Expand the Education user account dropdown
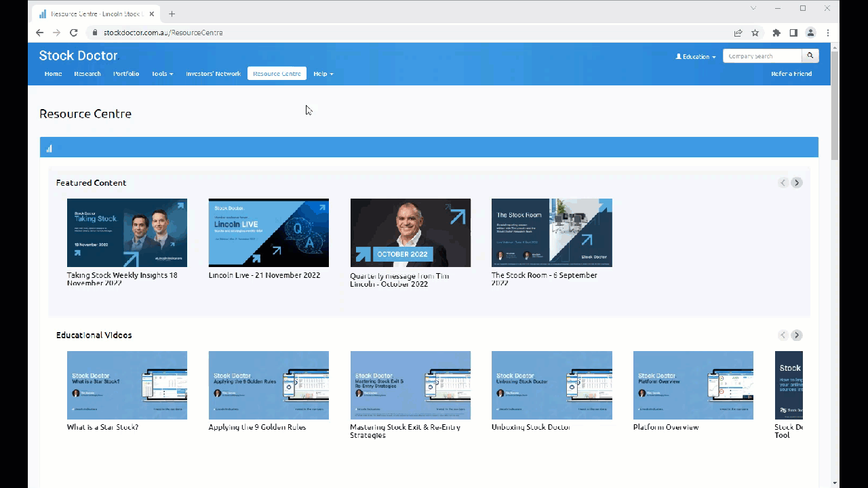The width and height of the screenshot is (868, 488). tap(696, 57)
